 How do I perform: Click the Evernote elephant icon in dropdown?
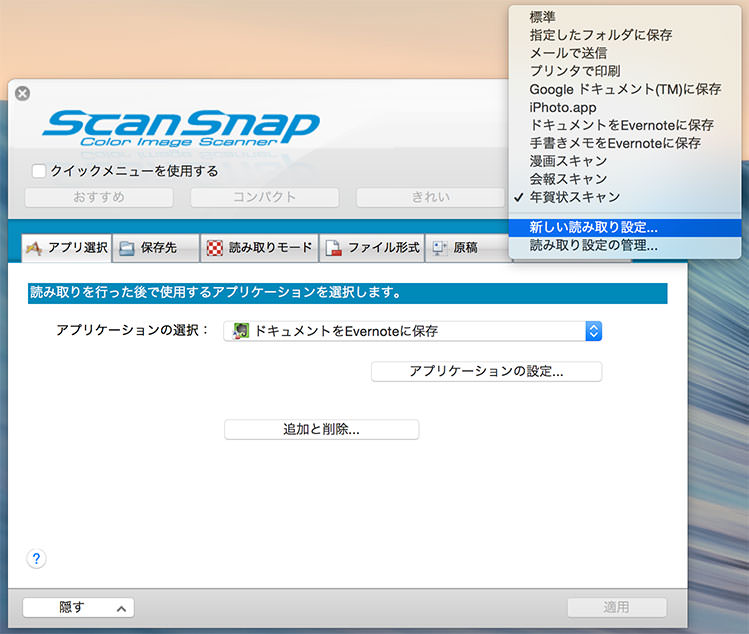click(x=241, y=331)
